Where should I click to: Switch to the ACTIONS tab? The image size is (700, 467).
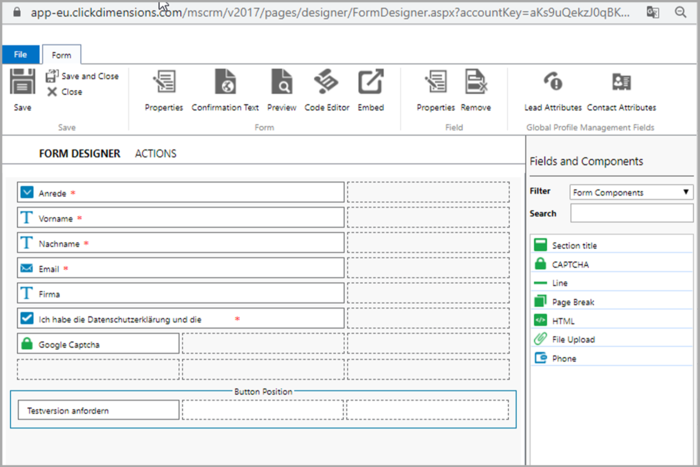pyautogui.click(x=156, y=154)
